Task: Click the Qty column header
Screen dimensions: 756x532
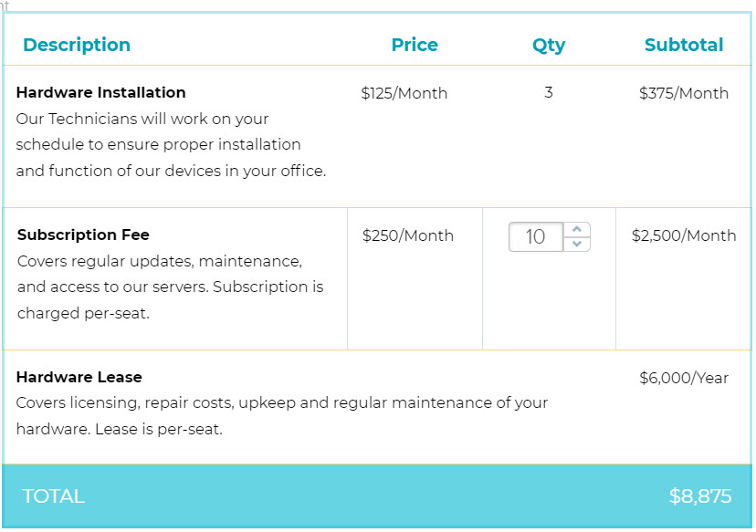Action: tap(549, 46)
